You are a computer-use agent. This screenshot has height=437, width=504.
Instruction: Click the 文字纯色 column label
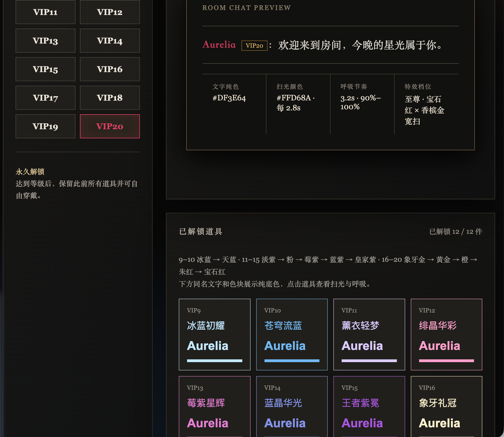click(225, 87)
